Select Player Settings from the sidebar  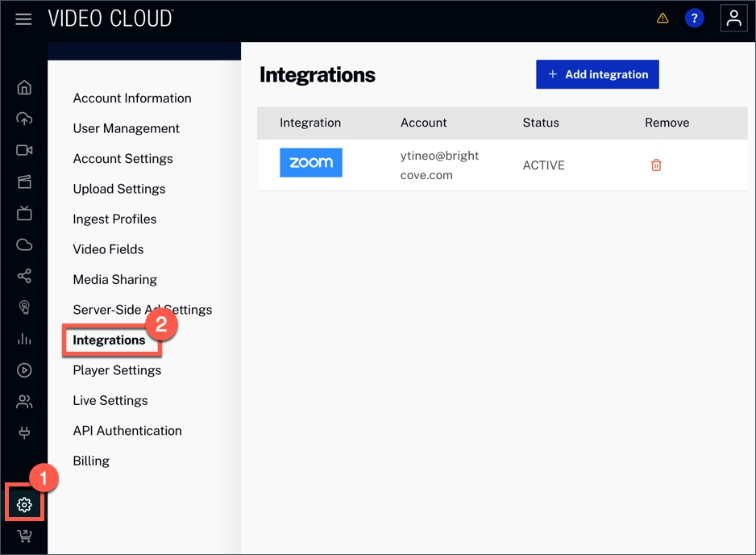coord(116,369)
